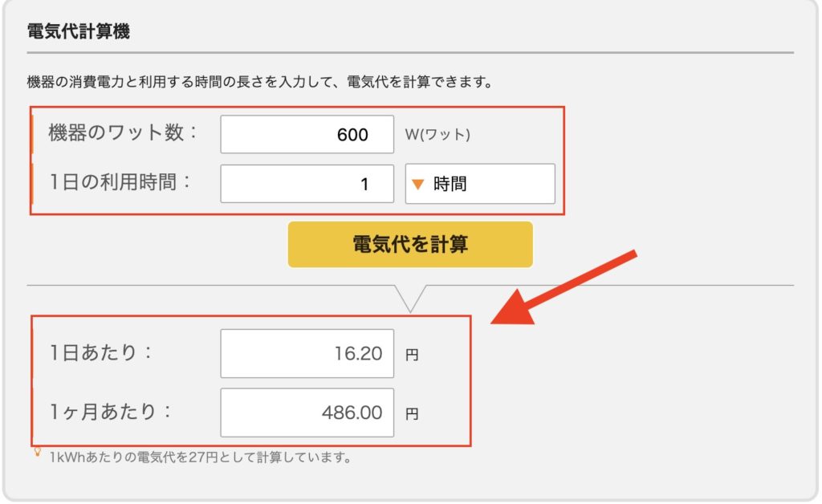Click the 電気代を計算 button
Image resolution: width=822 pixels, height=504 pixels.
(409, 245)
